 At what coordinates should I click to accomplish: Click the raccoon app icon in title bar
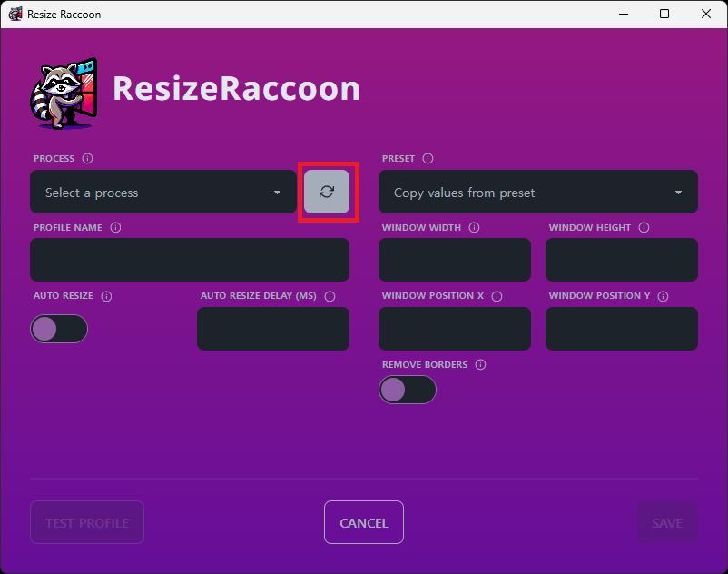coord(15,14)
